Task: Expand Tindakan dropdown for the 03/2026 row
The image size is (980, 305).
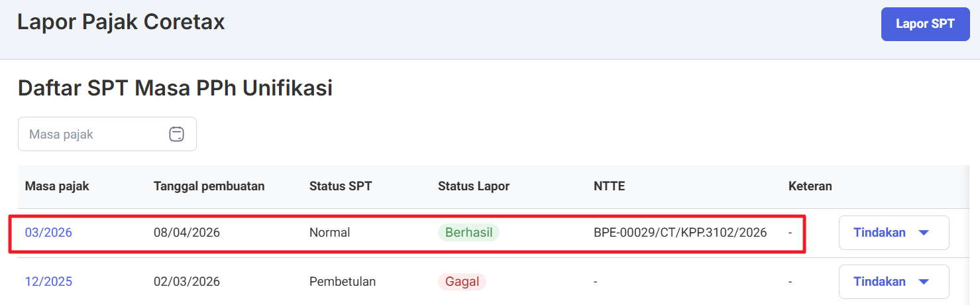Action: [893, 233]
